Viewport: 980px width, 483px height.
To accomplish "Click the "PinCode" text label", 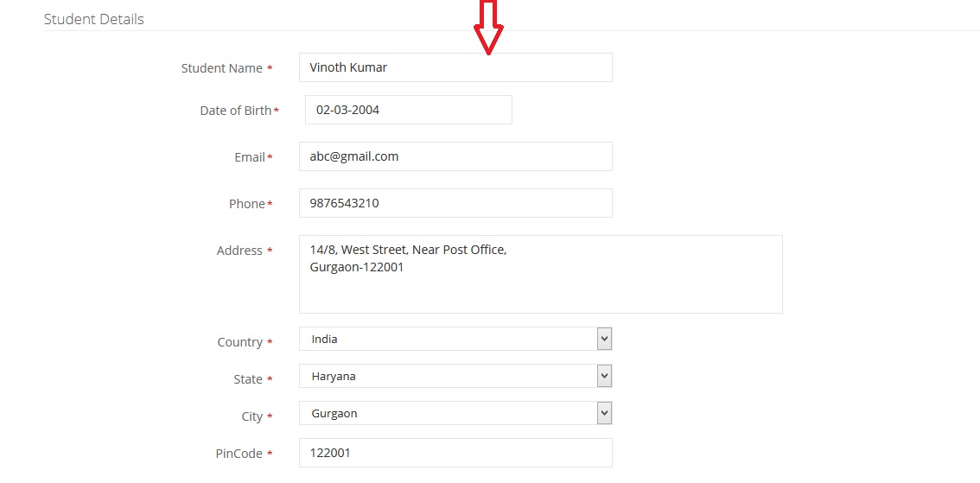I will tap(239, 454).
